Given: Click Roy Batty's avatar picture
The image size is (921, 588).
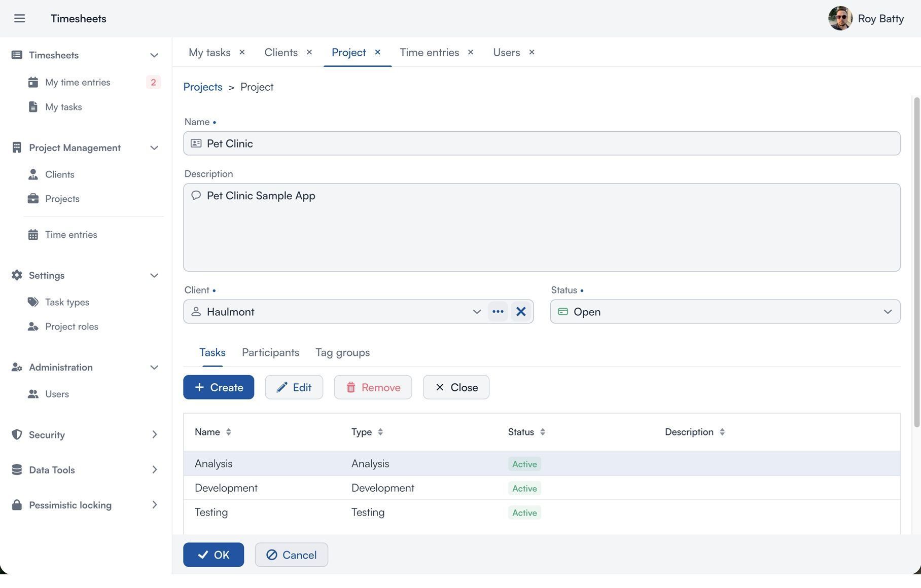Looking at the screenshot, I should [840, 19].
